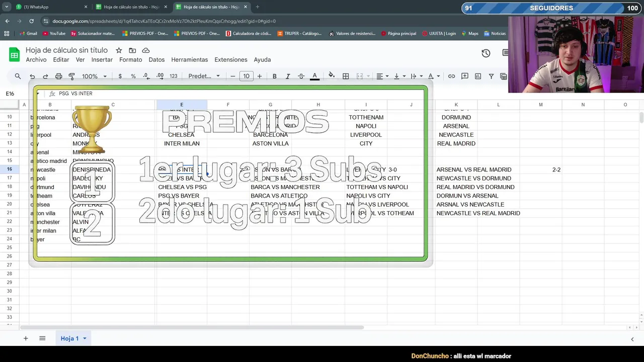Go back in browser history
The width and height of the screenshot is (644, 362).
[x=7, y=21]
